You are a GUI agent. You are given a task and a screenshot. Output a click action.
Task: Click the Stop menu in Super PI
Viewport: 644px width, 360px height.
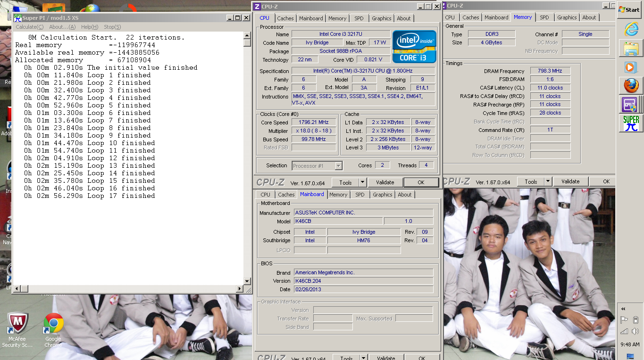click(112, 27)
